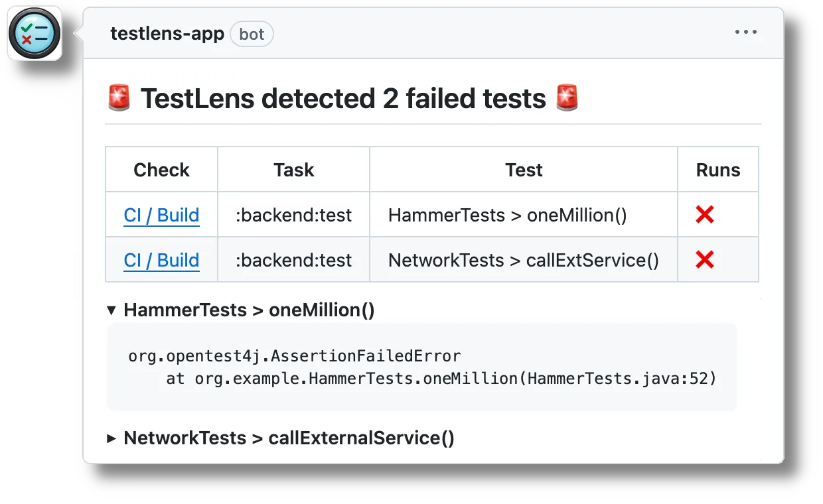Click the bot badge next to testlens-app

(x=252, y=34)
